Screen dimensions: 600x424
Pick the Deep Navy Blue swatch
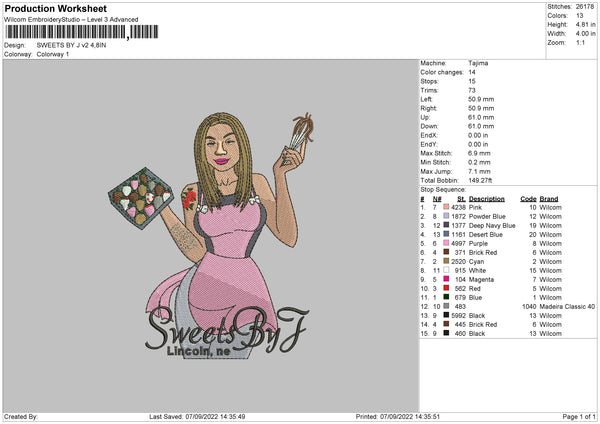coord(446,225)
